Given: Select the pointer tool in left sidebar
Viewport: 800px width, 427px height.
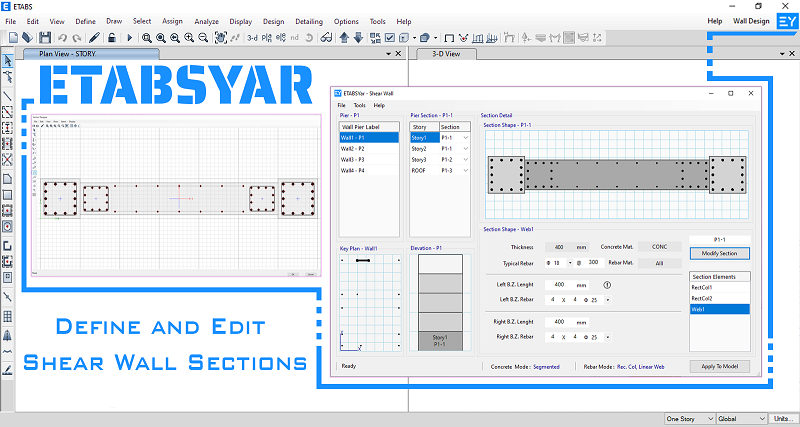Looking at the screenshot, I should click(8, 61).
